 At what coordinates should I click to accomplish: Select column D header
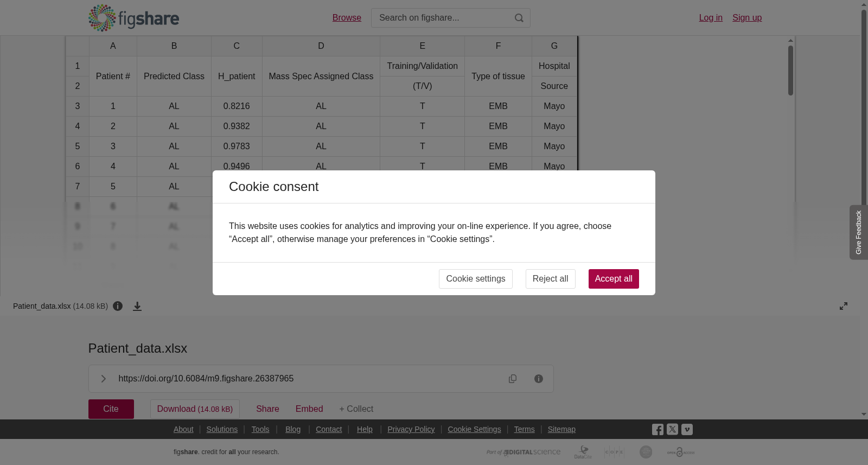click(321, 46)
